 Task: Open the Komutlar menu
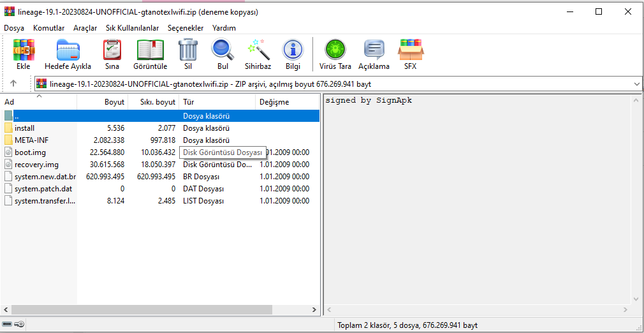(49, 28)
